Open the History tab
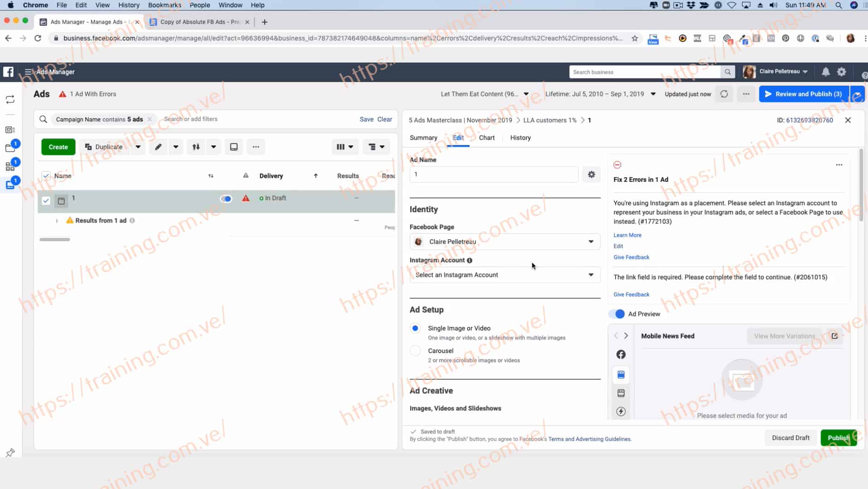 (520, 138)
